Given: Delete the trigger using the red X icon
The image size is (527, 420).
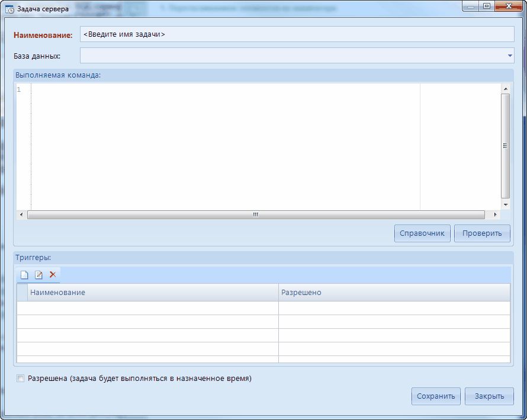Looking at the screenshot, I should (x=53, y=275).
